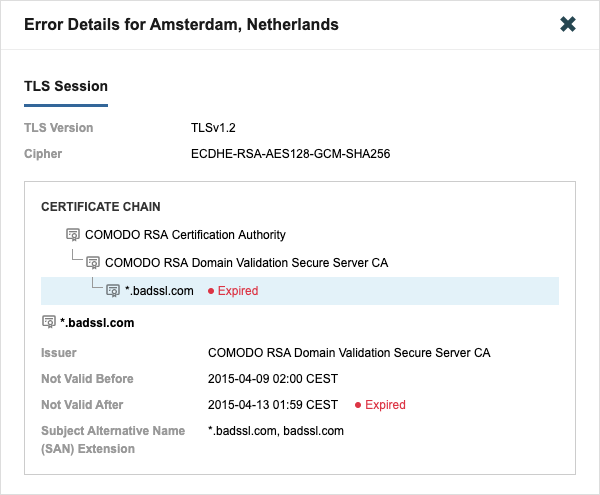Click the SAN value listing badssl.com domains
This screenshot has height=495, width=600.
coord(275,431)
